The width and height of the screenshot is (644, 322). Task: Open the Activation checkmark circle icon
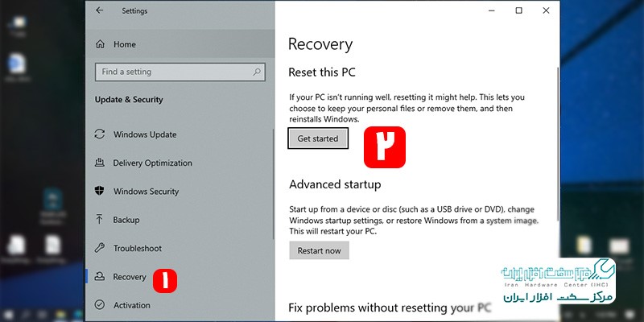99,305
